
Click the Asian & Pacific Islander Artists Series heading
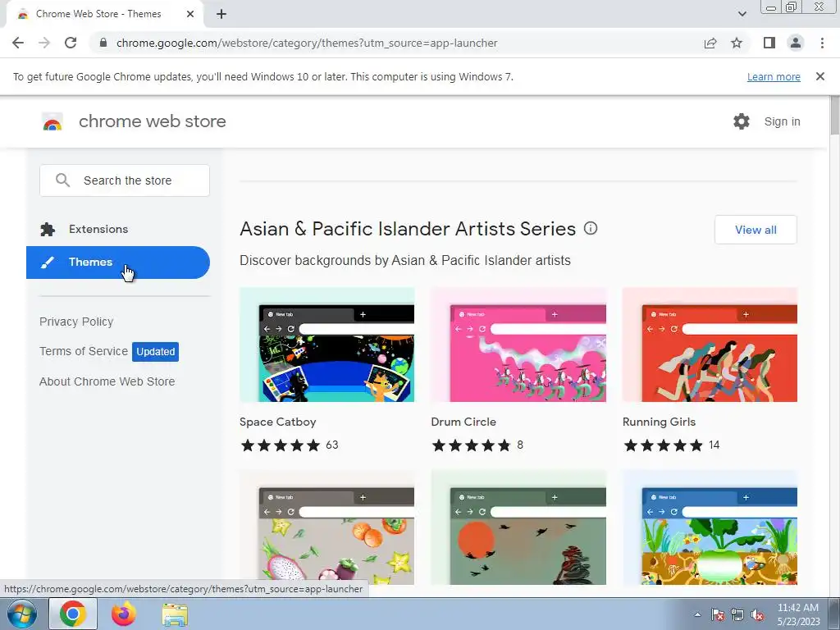(x=408, y=229)
